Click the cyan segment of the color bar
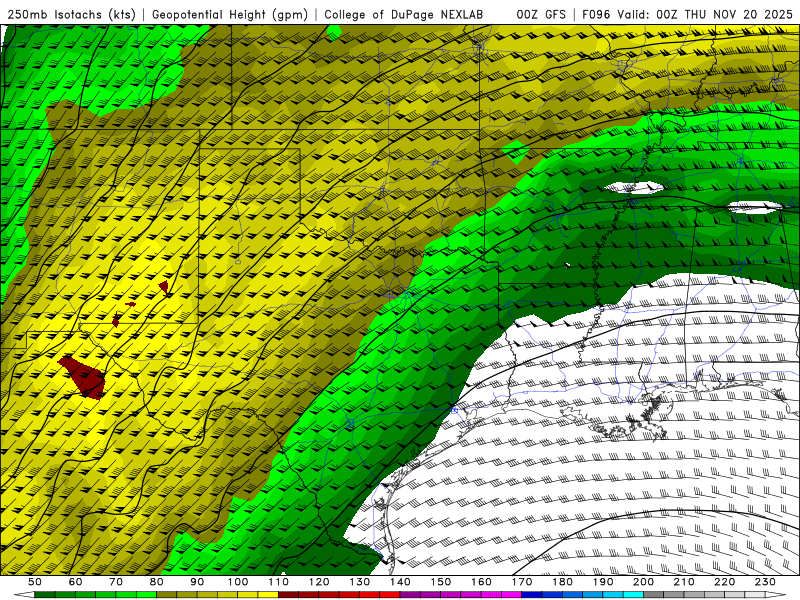This screenshot has width=800, height=600. (x=633, y=596)
